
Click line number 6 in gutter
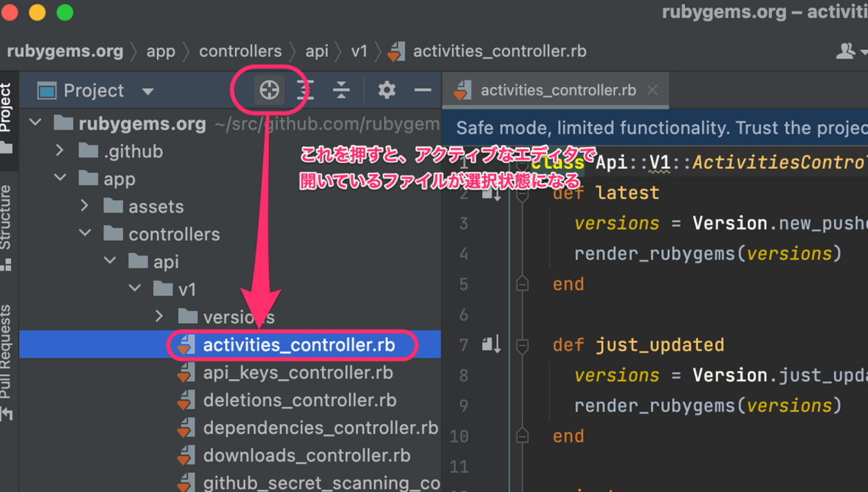tap(463, 314)
